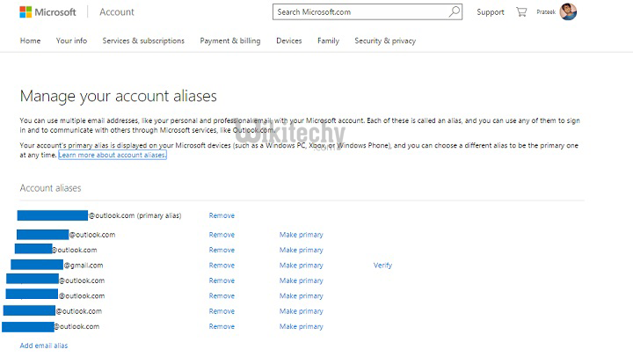Click Learn more about account aliases

(112, 155)
